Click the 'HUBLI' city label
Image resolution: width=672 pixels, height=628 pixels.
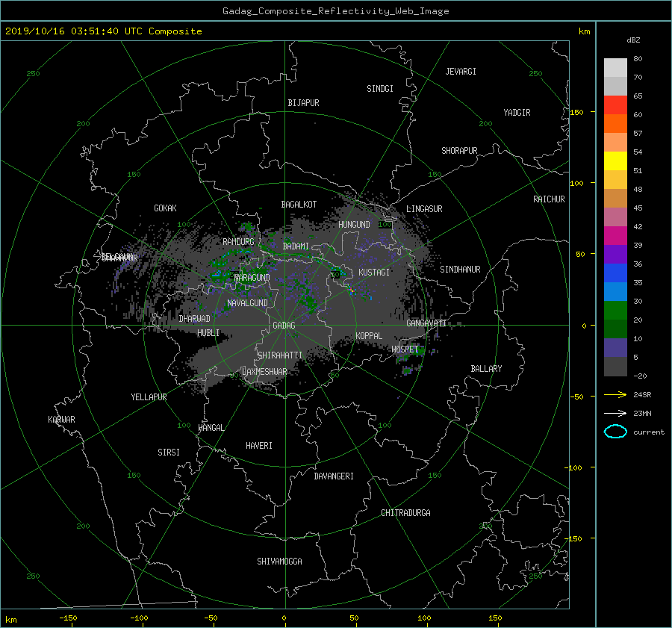tap(208, 333)
